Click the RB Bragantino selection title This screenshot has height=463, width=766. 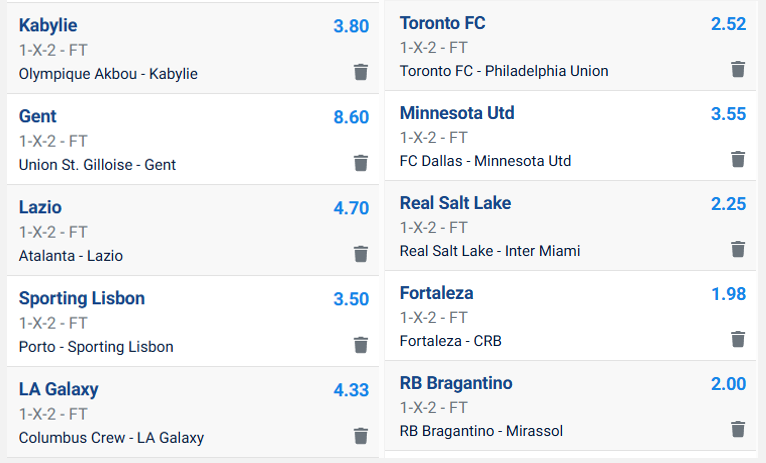pos(456,383)
